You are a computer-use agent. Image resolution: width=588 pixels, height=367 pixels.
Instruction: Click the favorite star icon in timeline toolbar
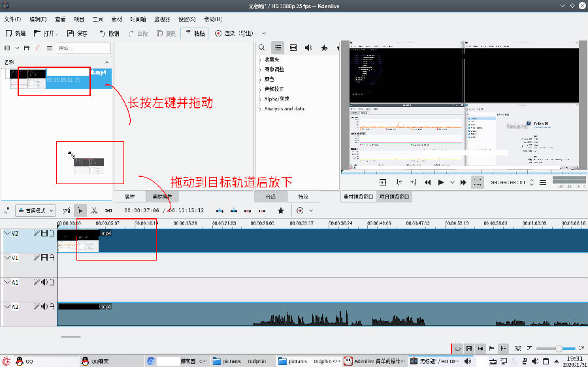pos(281,210)
